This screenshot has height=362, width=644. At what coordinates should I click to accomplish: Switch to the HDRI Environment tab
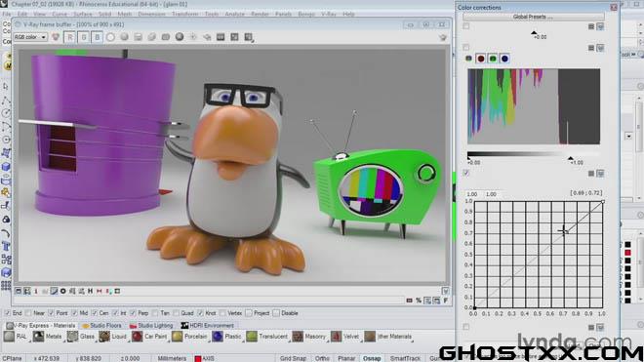pyautogui.click(x=208, y=326)
